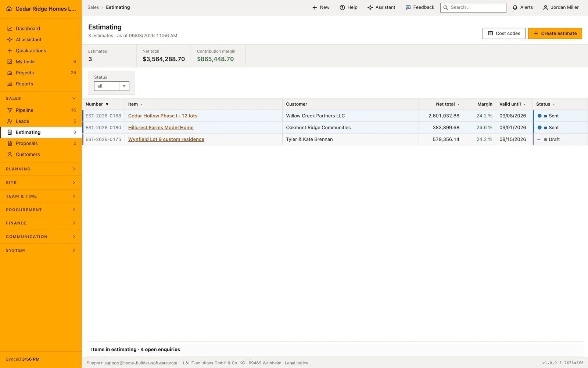The width and height of the screenshot is (588, 368).
Task: Click the New plus button in top bar
Action: coord(321,7)
